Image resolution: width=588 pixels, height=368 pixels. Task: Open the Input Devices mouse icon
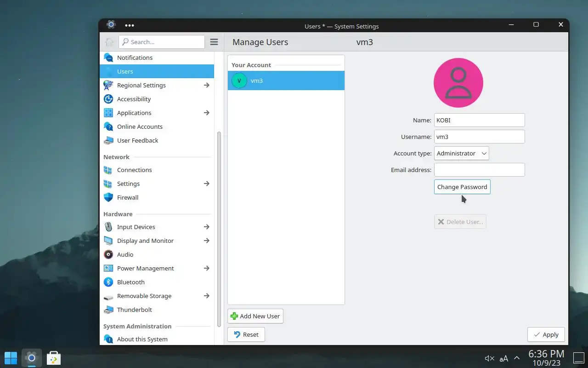108,227
